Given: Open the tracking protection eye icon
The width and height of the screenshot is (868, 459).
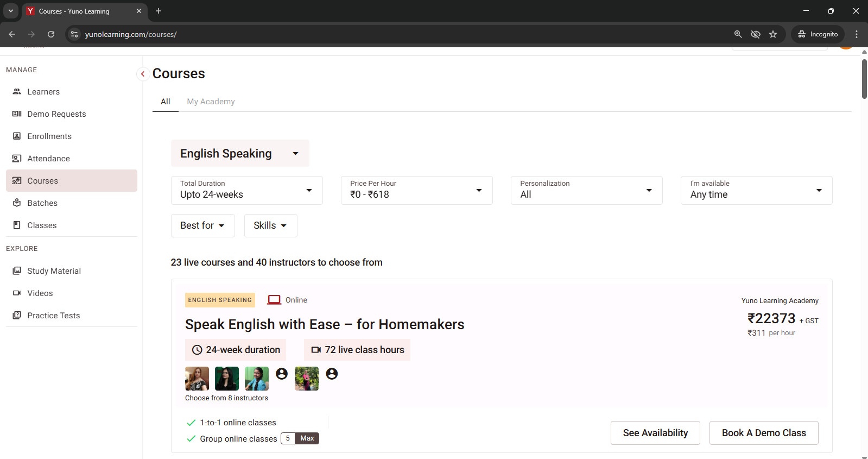Looking at the screenshot, I should (x=755, y=34).
